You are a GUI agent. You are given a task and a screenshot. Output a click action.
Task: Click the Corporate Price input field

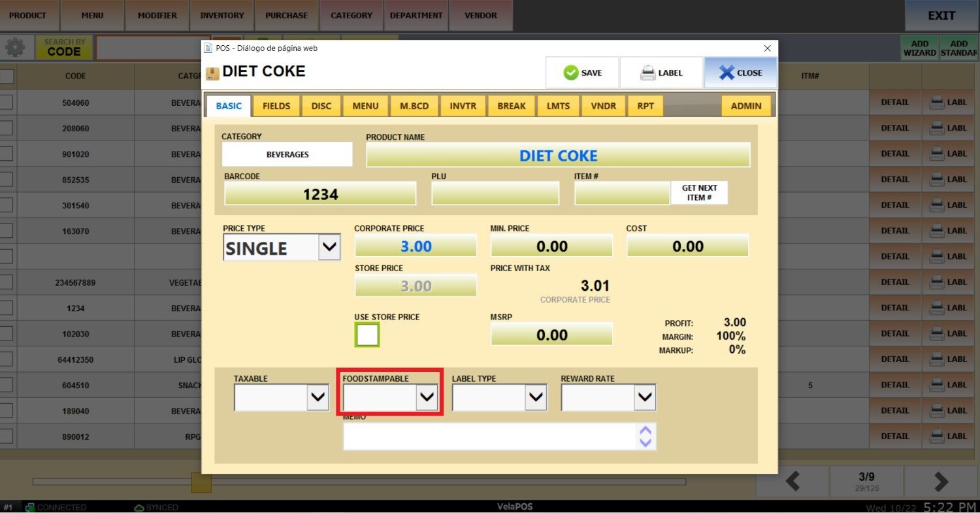[x=416, y=246]
